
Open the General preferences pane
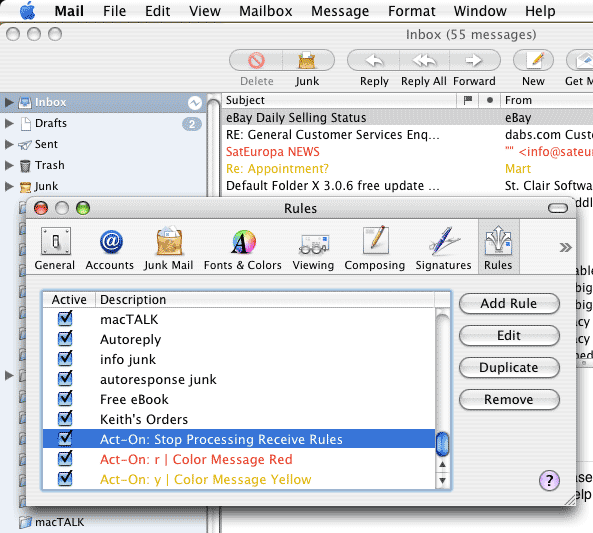[55, 248]
